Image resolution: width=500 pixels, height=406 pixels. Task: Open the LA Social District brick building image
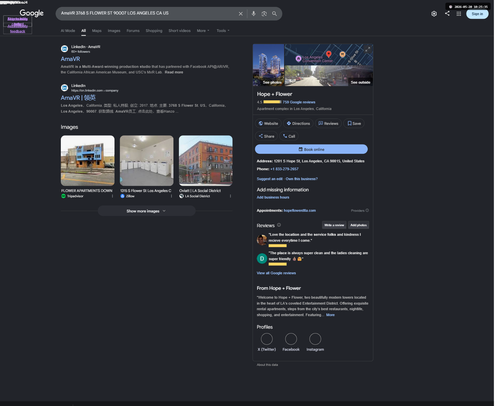click(206, 161)
